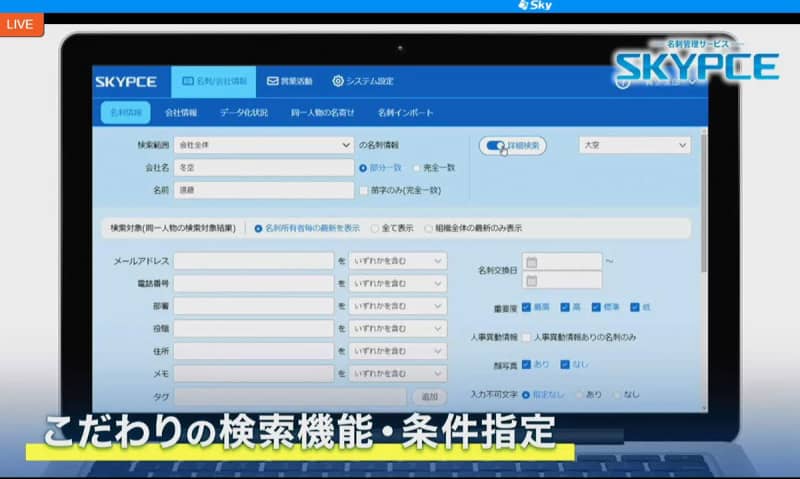Switch to 会社情報 sub-tab

pyautogui.click(x=181, y=113)
